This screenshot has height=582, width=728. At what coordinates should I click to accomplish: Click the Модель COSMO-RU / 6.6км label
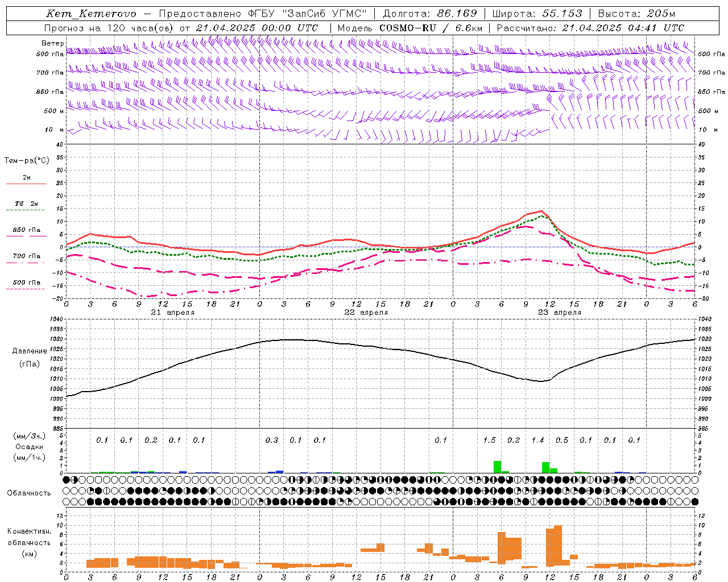pyautogui.click(x=410, y=27)
